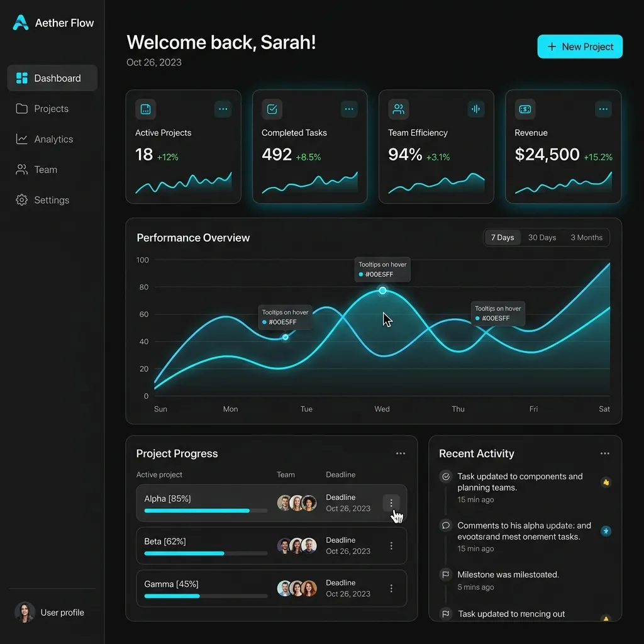Viewport: 644px width, 644px height.
Task: Click the Beta progress bar
Action: 206,553
